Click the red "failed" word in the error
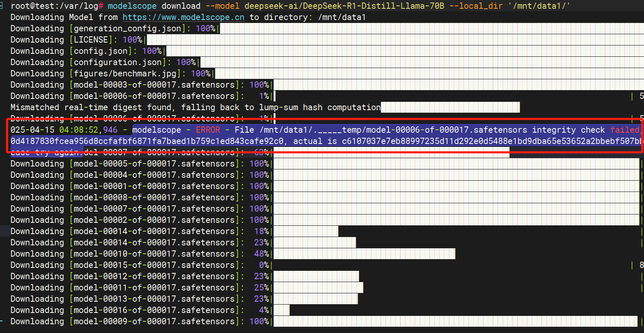 click(625, 130)
